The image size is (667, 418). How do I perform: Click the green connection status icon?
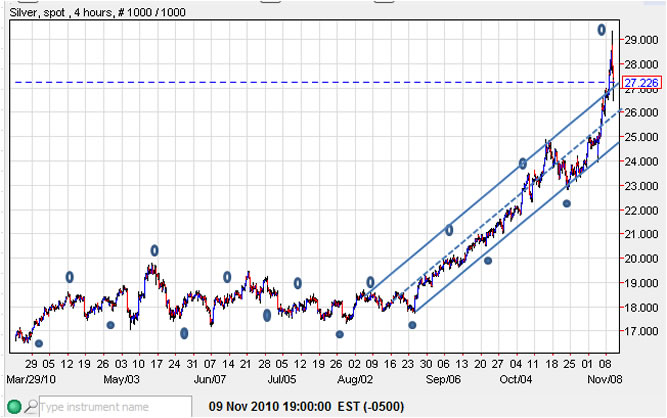(13, 407)
